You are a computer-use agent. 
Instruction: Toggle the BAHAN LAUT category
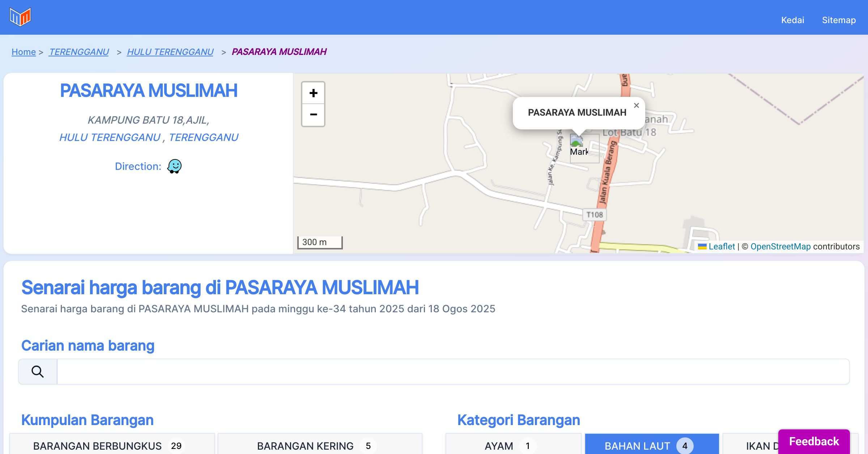click(x=652, y=445)
